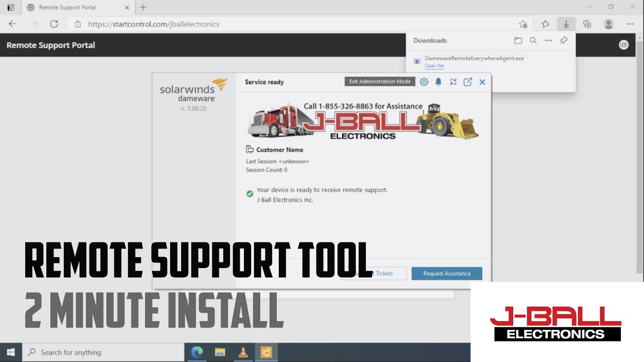Viewport: 644px width, 362px height.
Task: Open a new browser tab
Action: point(143,8)
